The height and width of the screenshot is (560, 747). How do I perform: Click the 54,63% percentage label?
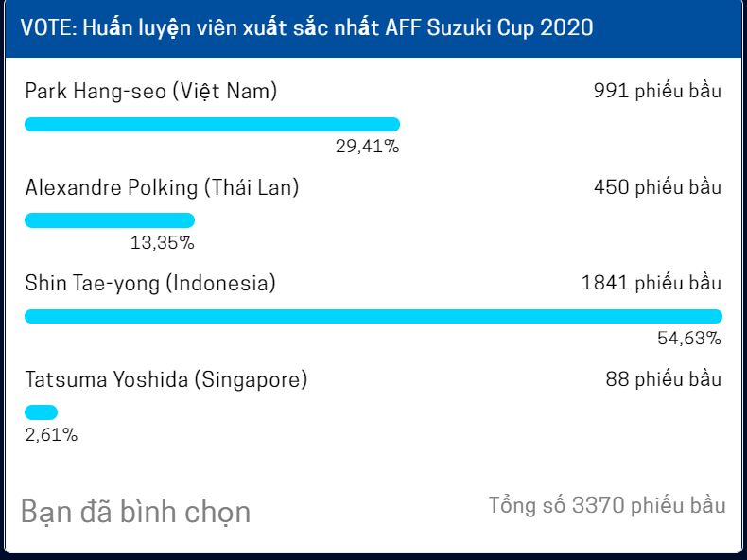coord(689,339)
